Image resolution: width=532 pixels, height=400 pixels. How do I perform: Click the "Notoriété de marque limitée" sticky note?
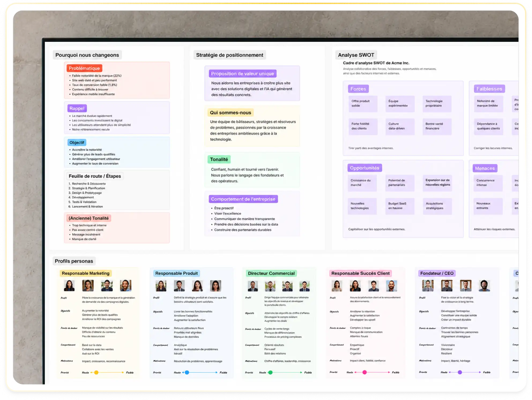coord(489,104)
